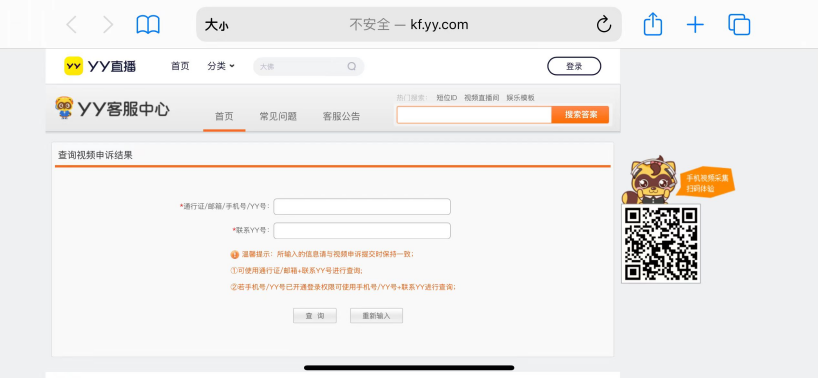The image size is (818, 378).
Task: Click the 热门搜索 label
Action: (x=412, y=97)
